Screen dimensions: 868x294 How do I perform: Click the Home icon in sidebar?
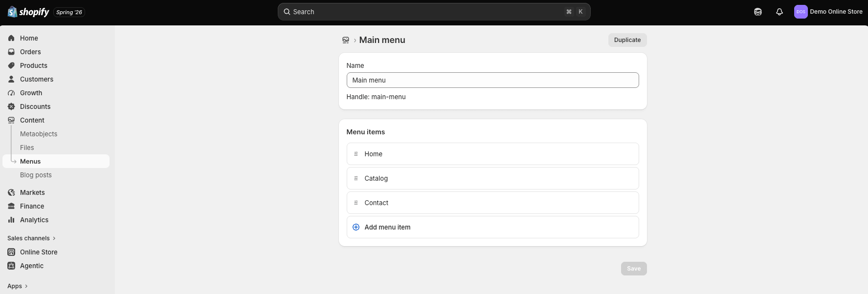(11, 38)
